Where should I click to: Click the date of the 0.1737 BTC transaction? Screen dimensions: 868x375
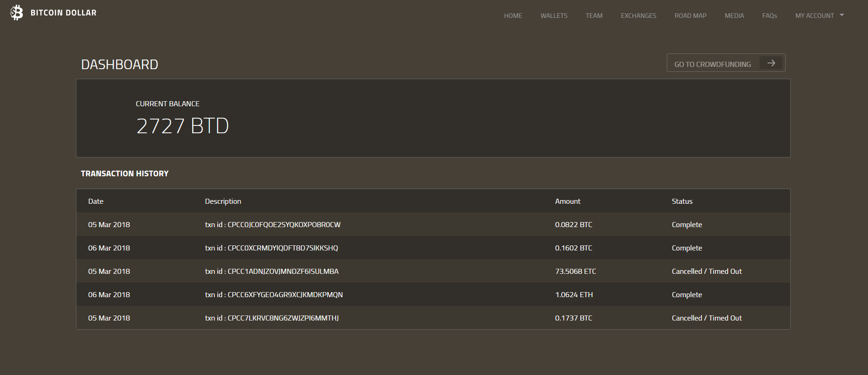[109, 318]
